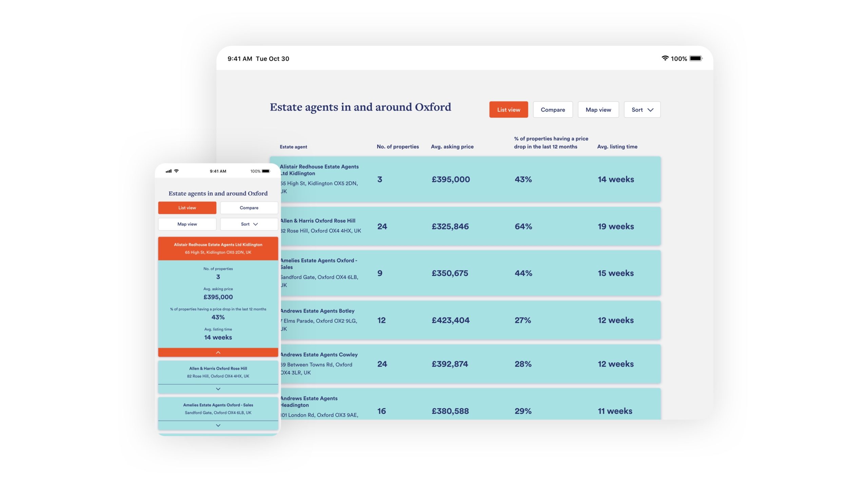Click the 29% price drop cell
The image size is (868, 482).
coord(523,411)
